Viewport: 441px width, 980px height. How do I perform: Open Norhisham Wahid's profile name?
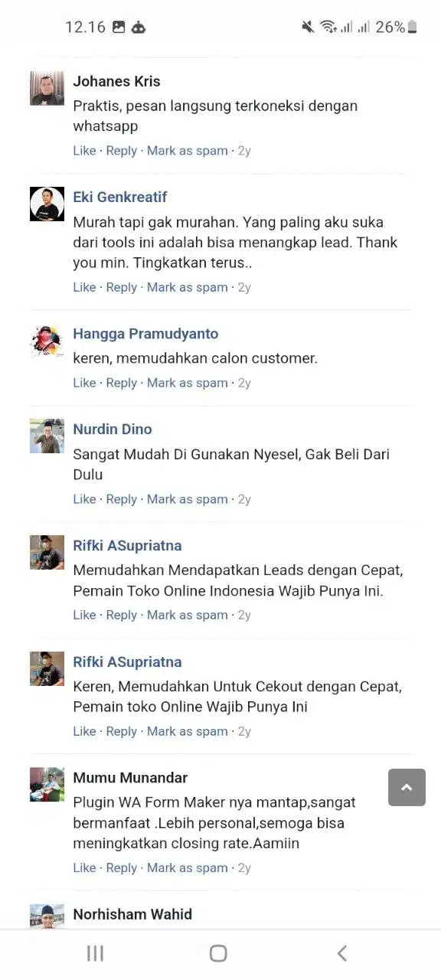[x=132, y=914]
